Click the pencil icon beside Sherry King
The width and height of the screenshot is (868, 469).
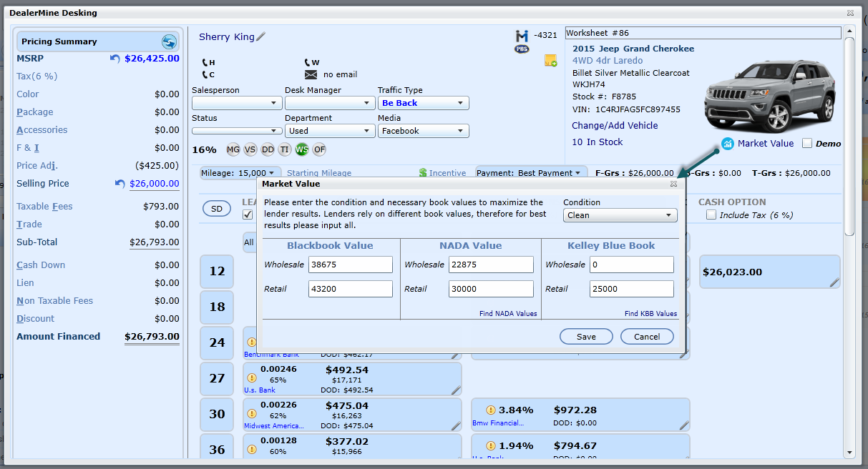[x=261, y=37]
